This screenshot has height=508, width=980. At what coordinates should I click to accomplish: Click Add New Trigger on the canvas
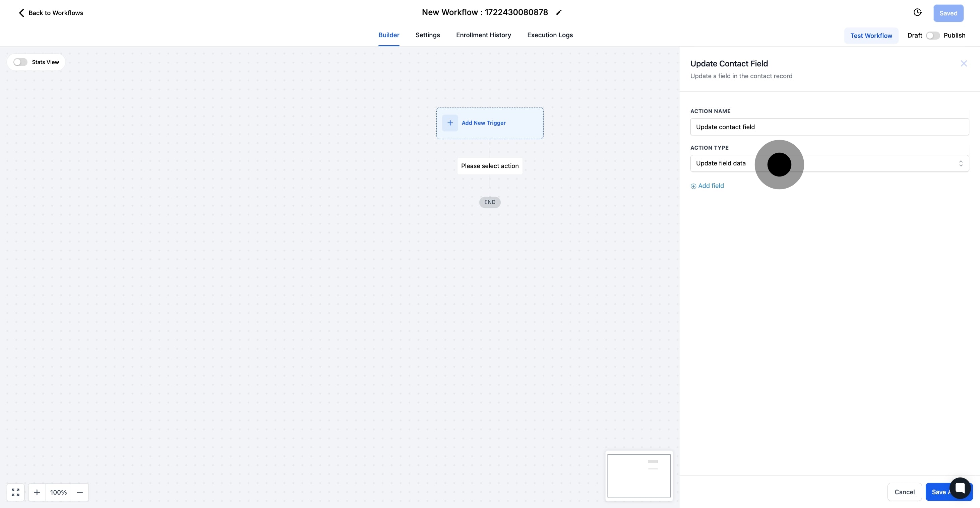tap(490, 122)
